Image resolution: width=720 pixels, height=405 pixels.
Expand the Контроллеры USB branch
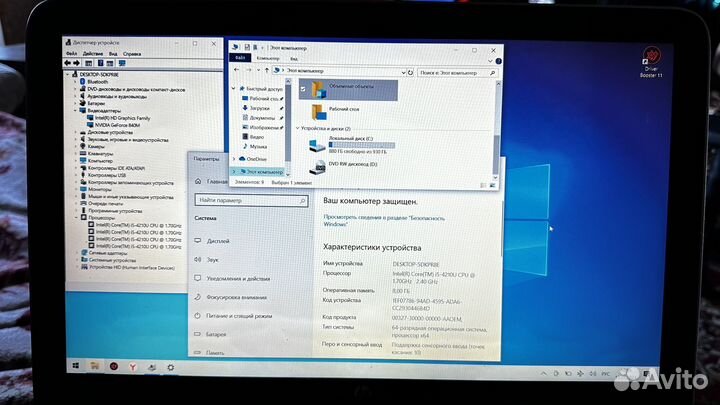point(76,175)
